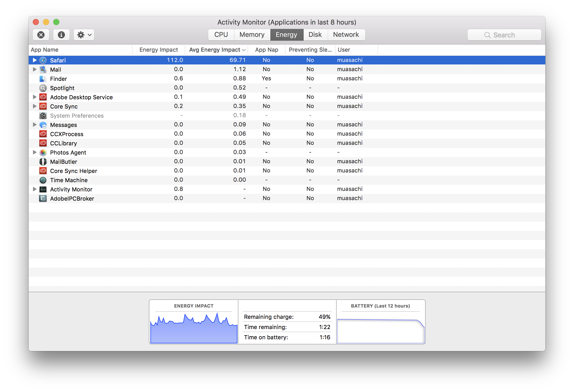Select the Core Sync Helper row
The height and width of the screenshot is (392, 574).
[x=74, y=171]
